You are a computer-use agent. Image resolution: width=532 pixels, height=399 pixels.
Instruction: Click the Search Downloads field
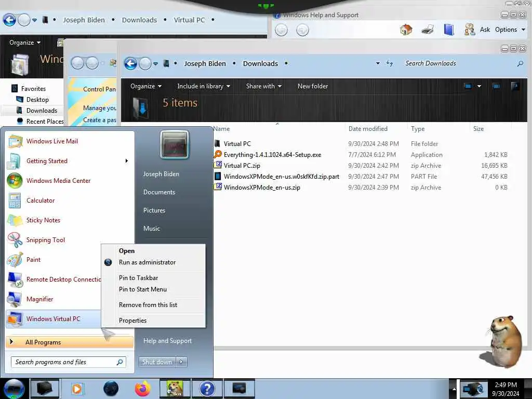(460, 63)
